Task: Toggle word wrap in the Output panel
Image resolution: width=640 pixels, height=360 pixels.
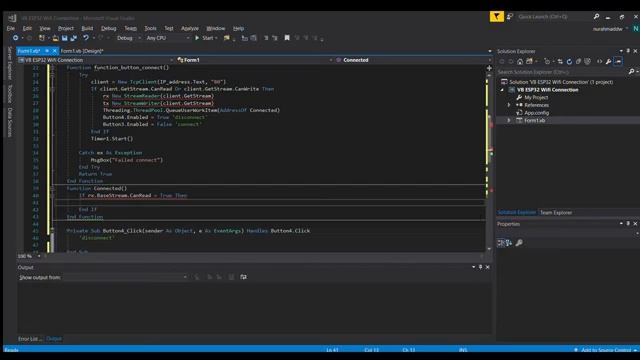Action: point(243,277)
